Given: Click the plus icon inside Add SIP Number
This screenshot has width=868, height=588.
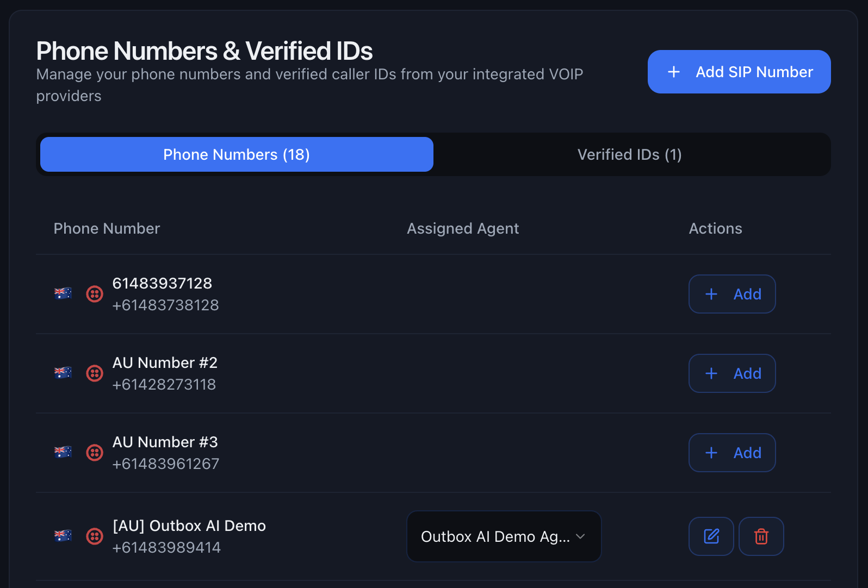Looking at the screenshot, I should [x=674, y=71].
